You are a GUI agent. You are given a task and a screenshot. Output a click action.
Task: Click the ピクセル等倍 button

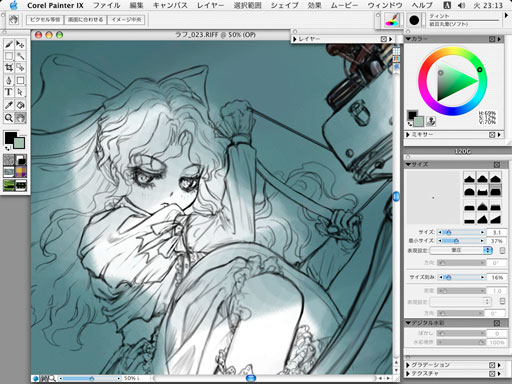point(45,20)
